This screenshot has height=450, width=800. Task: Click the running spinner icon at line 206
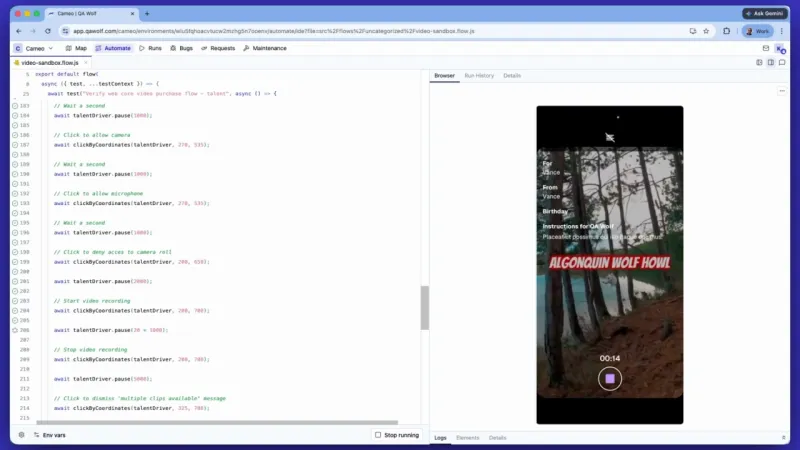pos(15,330)
